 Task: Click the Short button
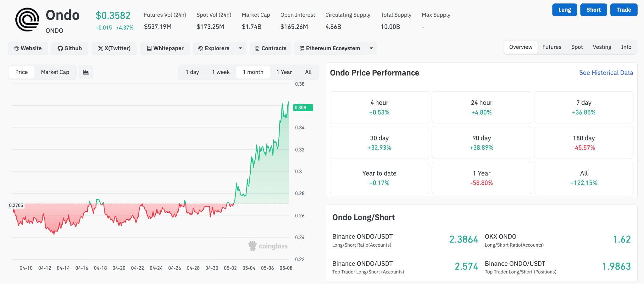594,10
